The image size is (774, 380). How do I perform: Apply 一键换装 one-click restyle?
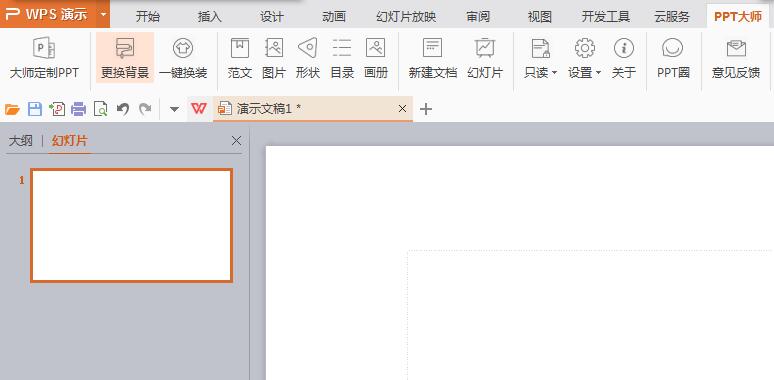pyautogui.click(x=183, y=59)
